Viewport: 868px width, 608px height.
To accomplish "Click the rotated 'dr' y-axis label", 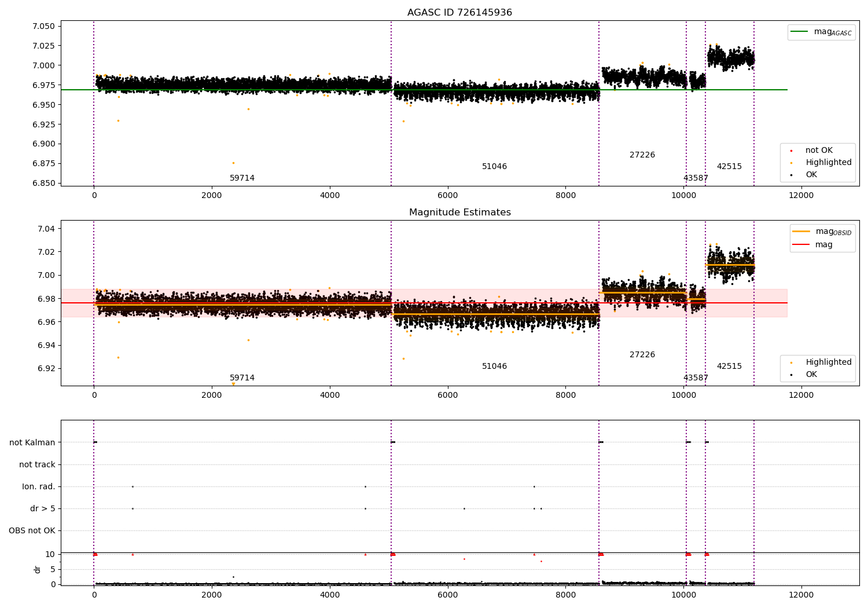I will [38, 569].
